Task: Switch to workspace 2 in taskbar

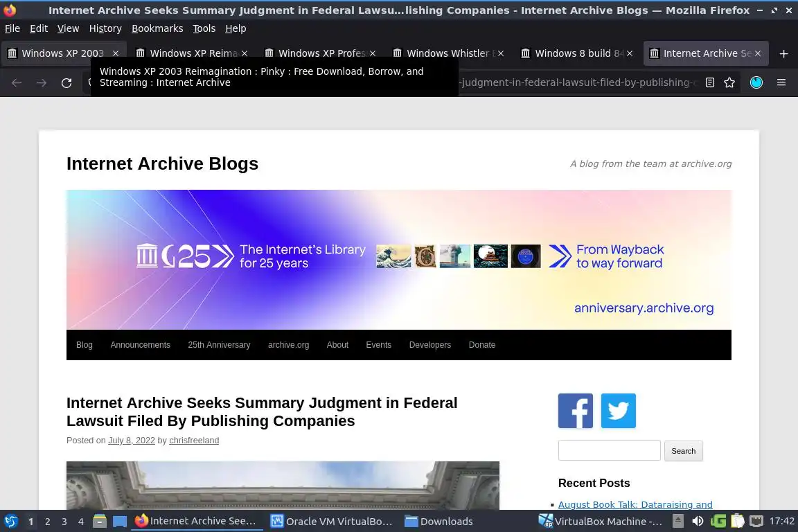Action: point(47,522)
